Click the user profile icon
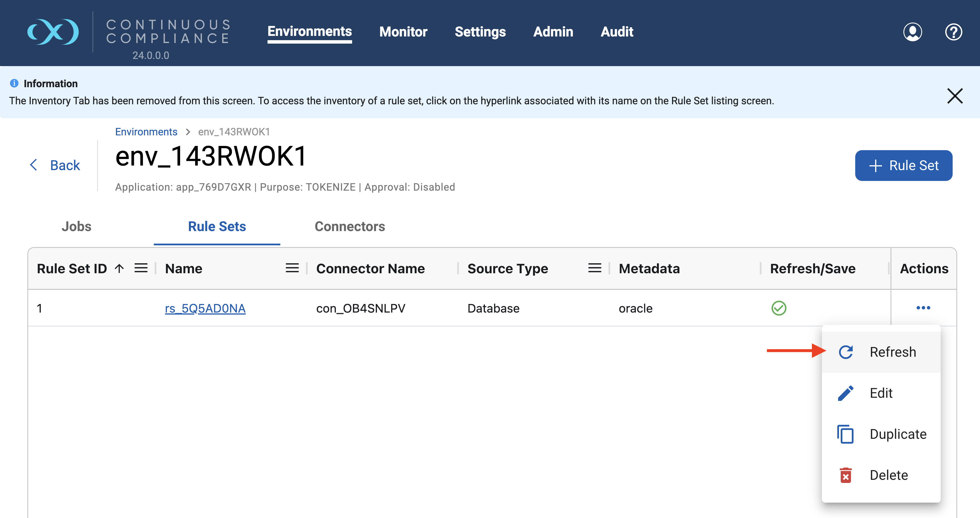This screenshot has height=518, width=980. click(912, 32)
